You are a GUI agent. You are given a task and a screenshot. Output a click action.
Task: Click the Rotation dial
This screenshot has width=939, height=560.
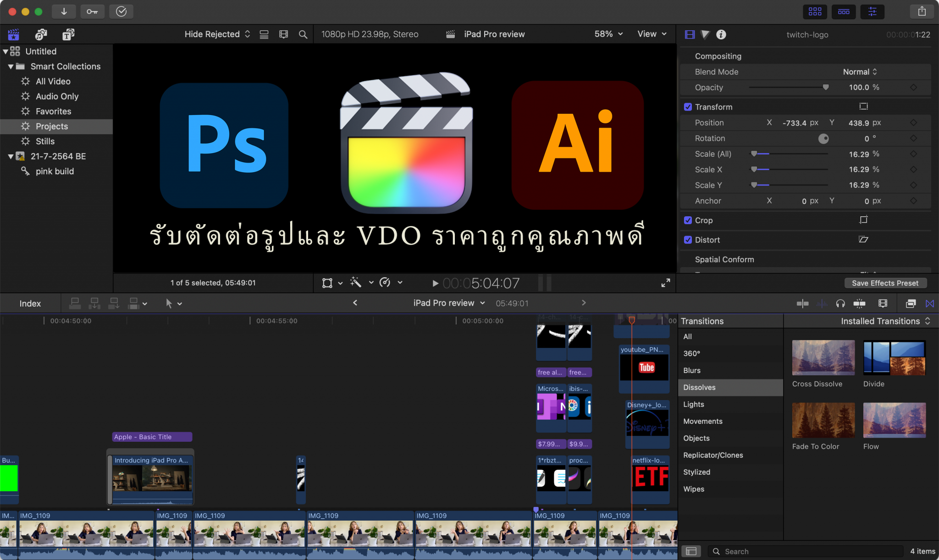[x=823, y=138]
